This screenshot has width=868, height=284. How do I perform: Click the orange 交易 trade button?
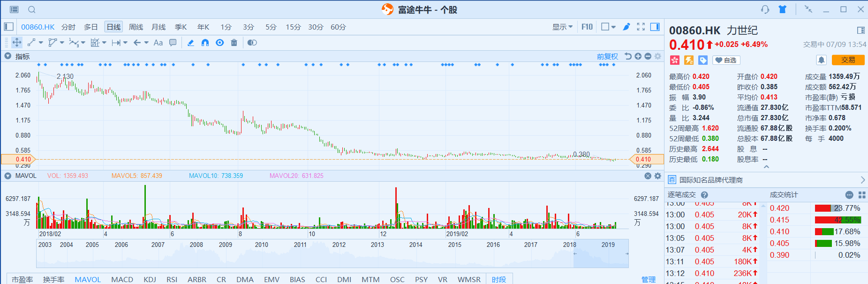click(x=848, y=60)
